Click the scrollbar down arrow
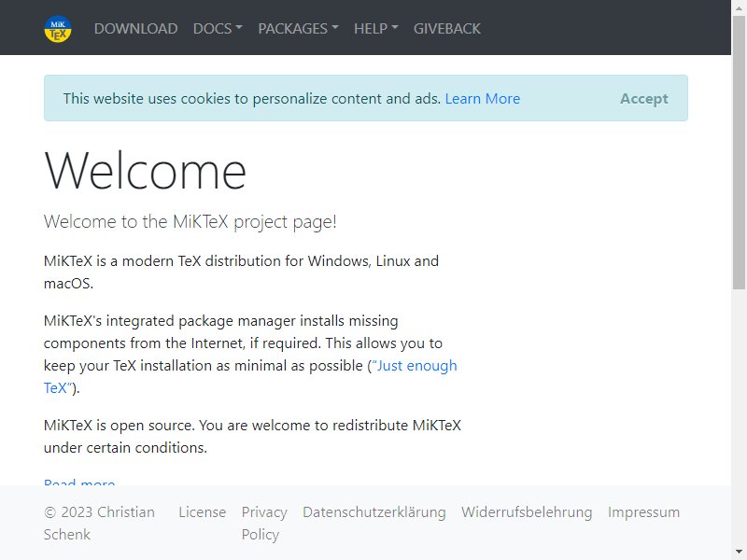The width and height of the screenshot is (747, 560). [x=739, y=553]
